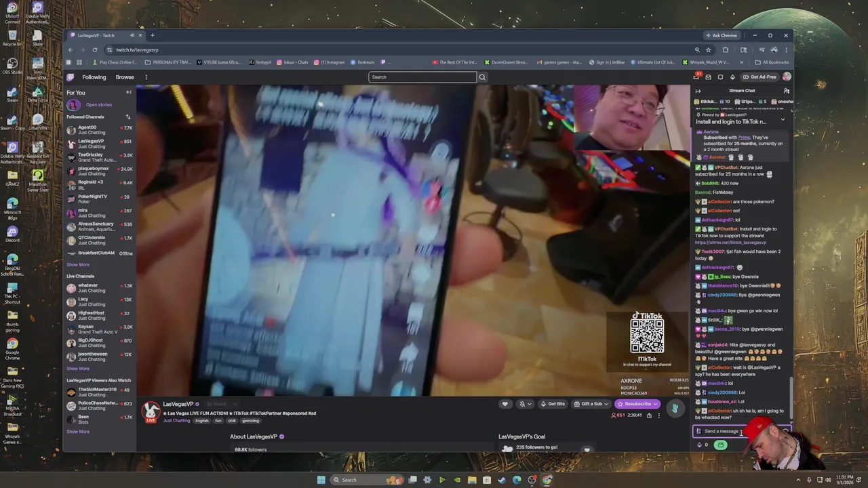Click the Get Ad-Free button
Image resolution: width=868 pixels, height=488 pixels.
pos(759,77)
